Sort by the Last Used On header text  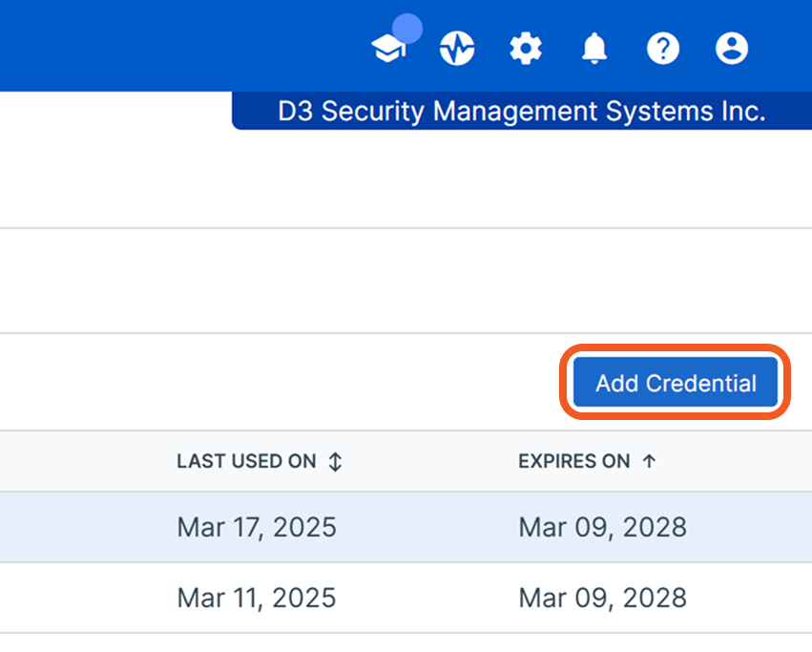pos(246,462)
